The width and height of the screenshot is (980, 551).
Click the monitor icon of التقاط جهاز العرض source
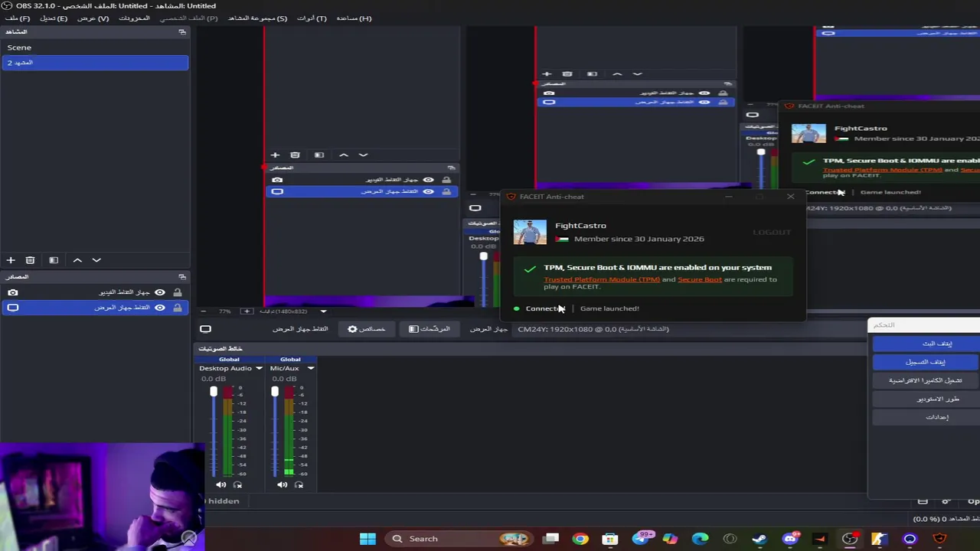pos(13,308)
